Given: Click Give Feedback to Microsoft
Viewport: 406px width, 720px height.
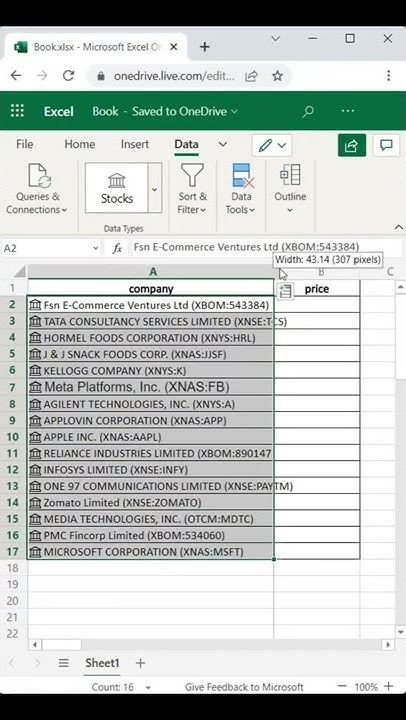Looking at the screenshot, I should pos(244,687).
